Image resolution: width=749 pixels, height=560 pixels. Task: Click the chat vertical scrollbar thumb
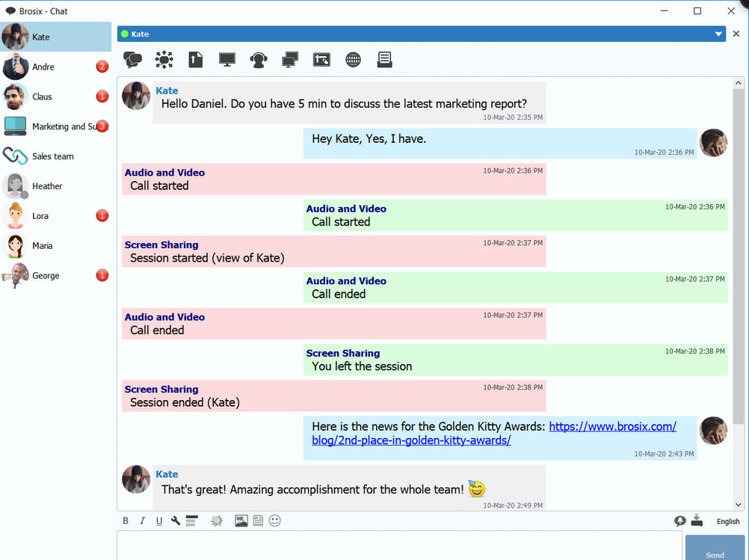tap(739, 256)
